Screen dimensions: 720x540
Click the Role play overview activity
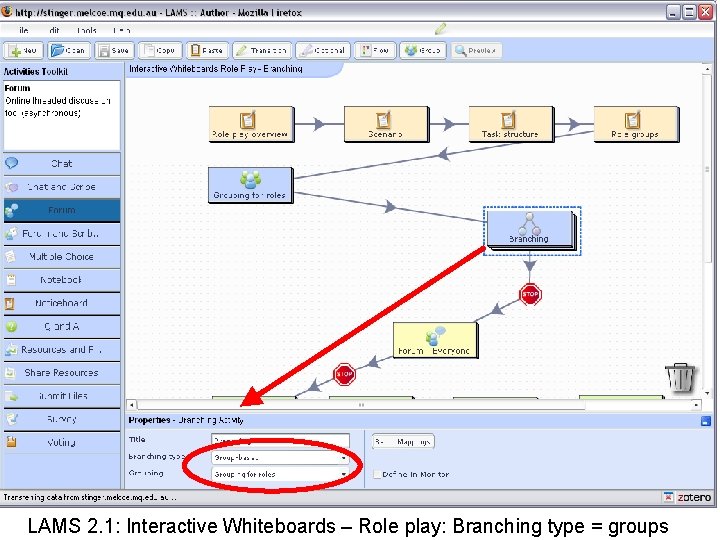[x=251, y=124]
